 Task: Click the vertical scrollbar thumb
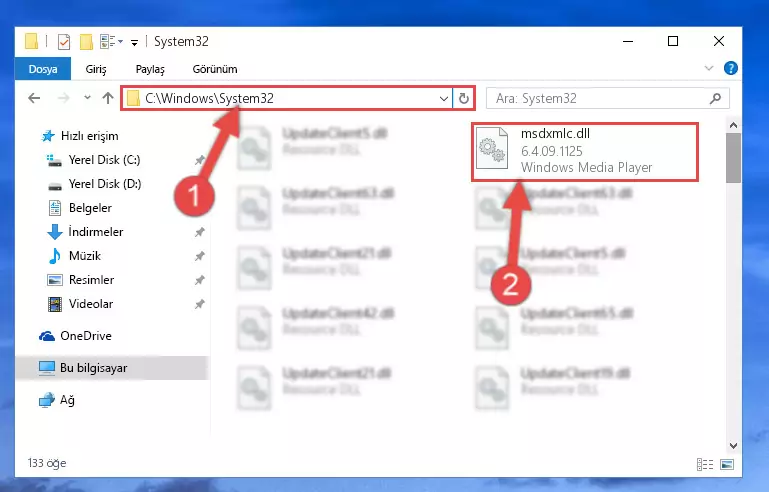733,157
